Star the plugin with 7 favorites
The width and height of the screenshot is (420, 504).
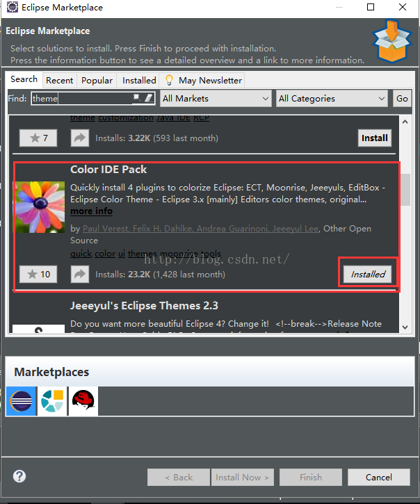(x=38, y=138)
